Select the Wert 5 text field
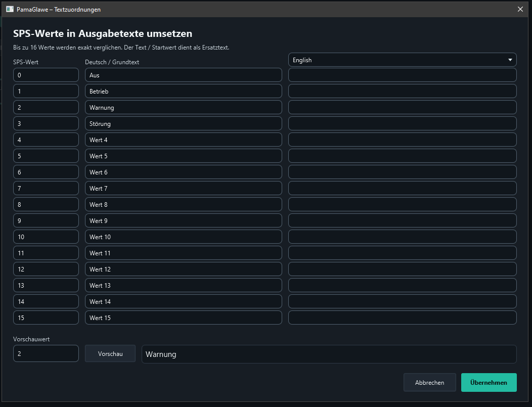Screen dimensions: 532x407 183,156
